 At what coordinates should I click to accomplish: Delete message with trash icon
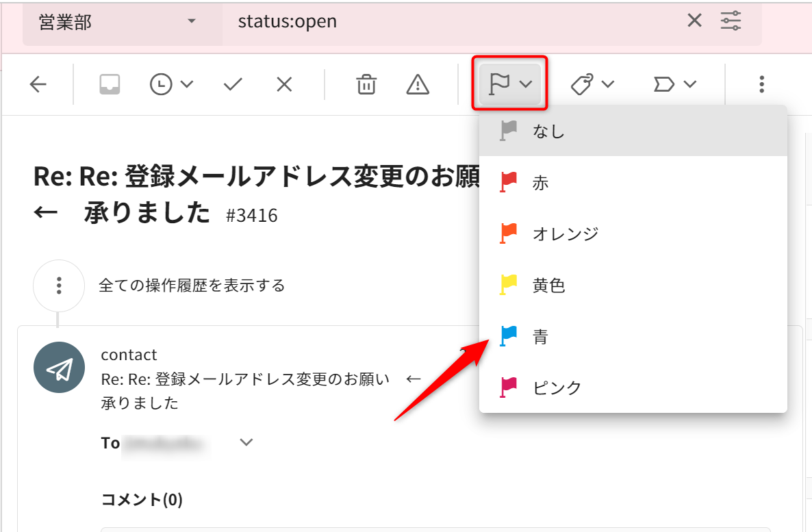coord(366,84)
